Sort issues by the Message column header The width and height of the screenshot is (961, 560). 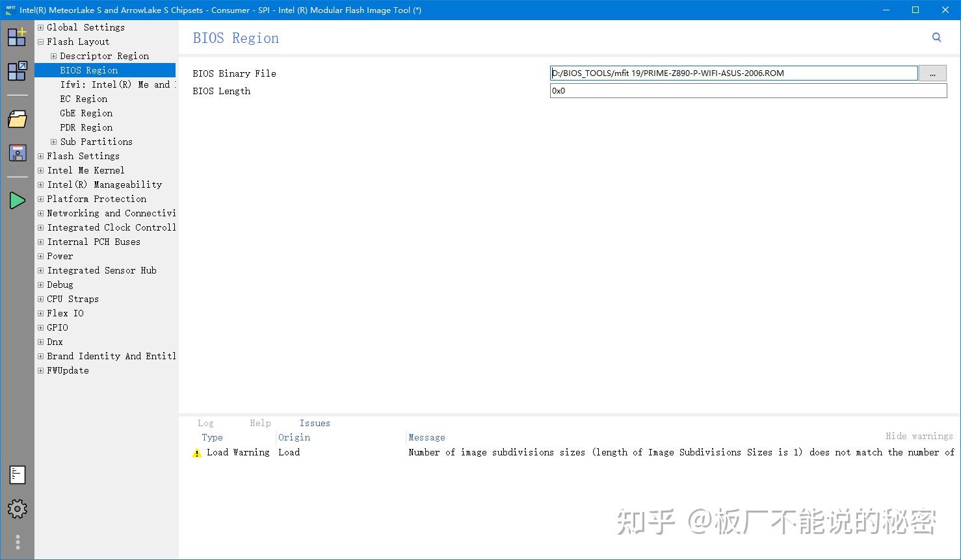[427, 437]
